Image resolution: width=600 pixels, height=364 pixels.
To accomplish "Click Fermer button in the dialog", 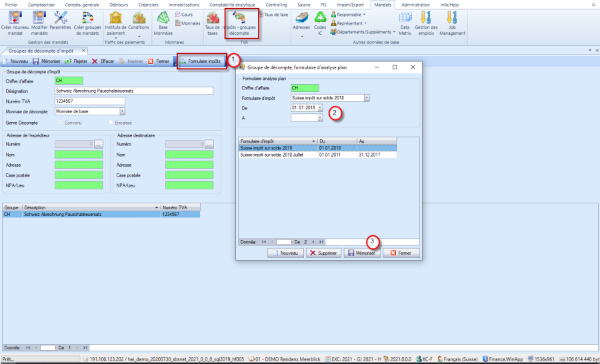I will coord(401,253).
